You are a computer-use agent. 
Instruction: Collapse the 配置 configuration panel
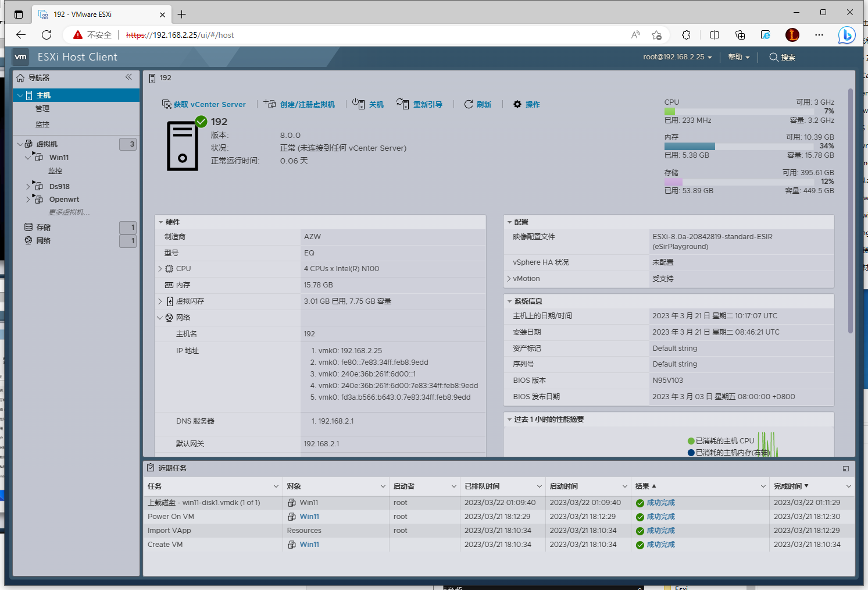pos(510,222)
